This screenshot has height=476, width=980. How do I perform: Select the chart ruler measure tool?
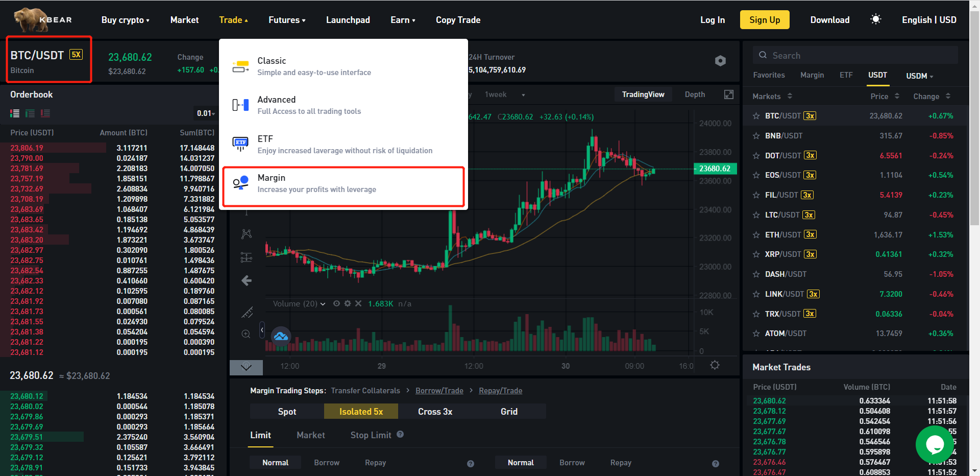coord(247,312)
